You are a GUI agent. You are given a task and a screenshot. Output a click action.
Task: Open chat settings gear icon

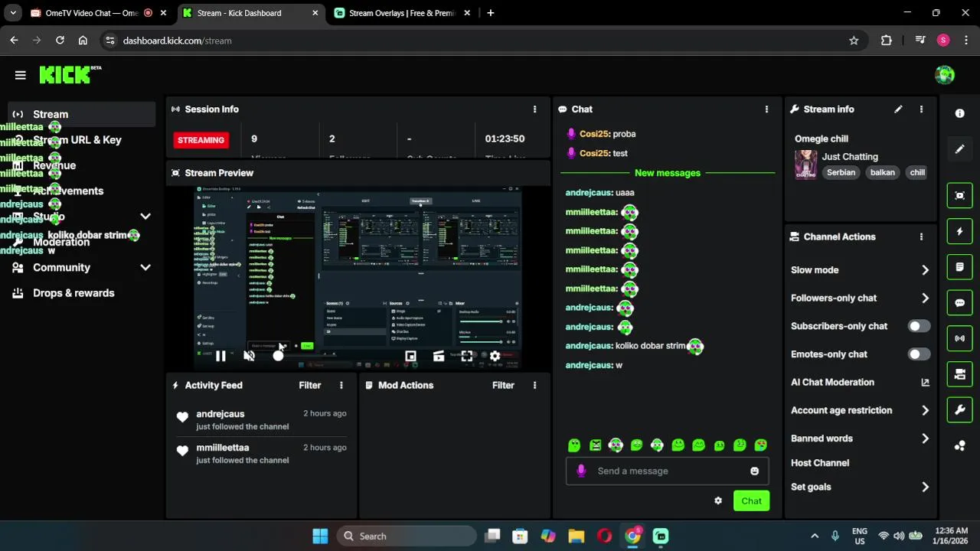click(718, 500)
